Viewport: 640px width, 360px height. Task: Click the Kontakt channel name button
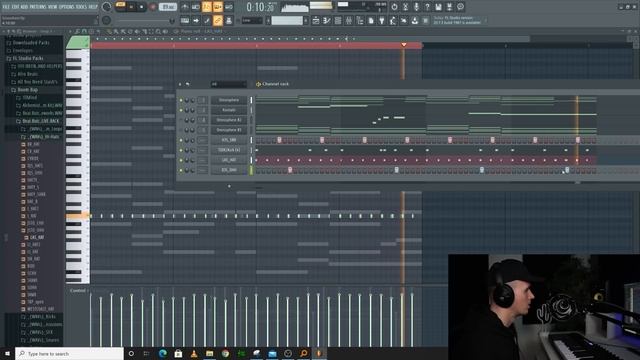tap(229, 110)
